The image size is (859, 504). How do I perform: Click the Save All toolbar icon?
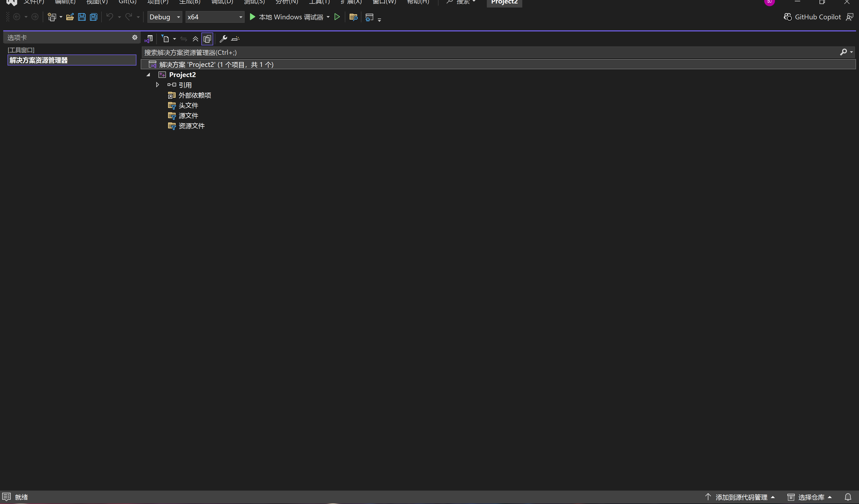(x=93, y=17)
